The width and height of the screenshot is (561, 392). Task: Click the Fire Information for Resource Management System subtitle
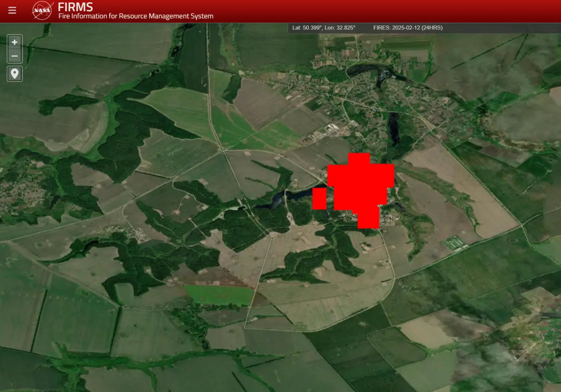pos(136,16)
